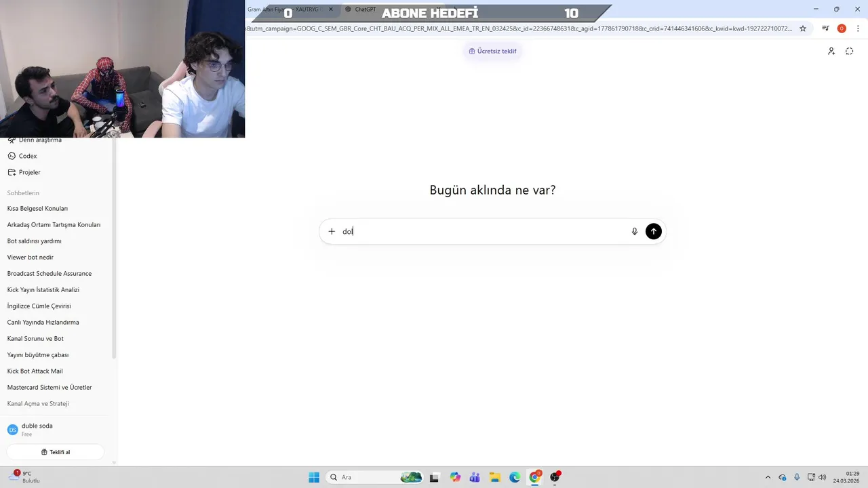Open the Chrome profile avatar
The image size is (868, 488).
[x=842, y=28]
